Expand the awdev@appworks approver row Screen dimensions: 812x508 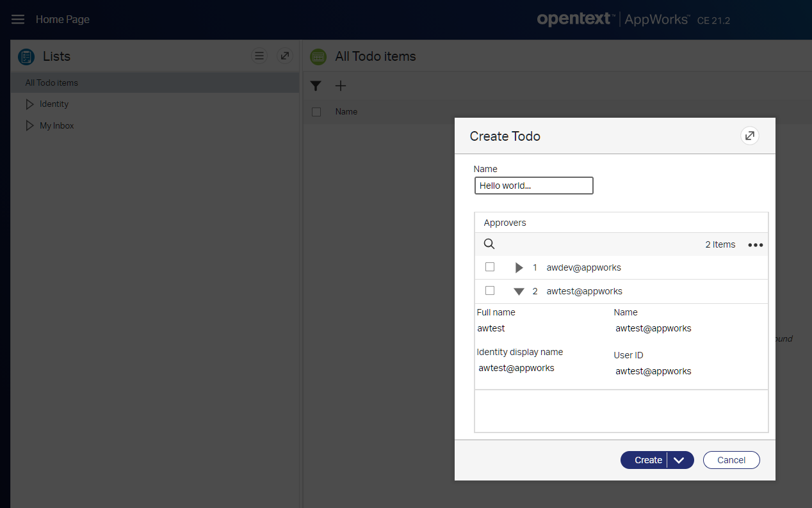(519, 267)
